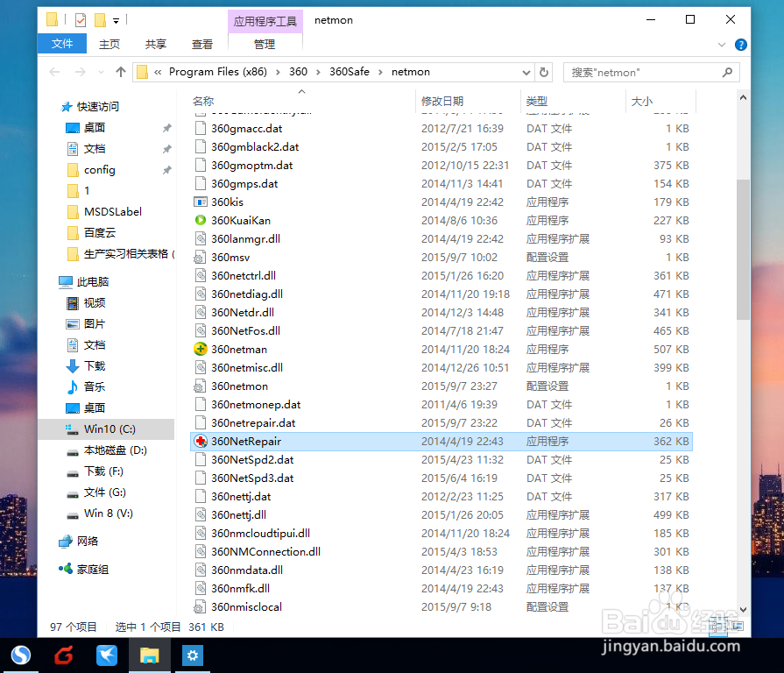784x673 pixels.
Task: Select 360nmcloudtipui.dll file name
Action: (x=260, y=533)
